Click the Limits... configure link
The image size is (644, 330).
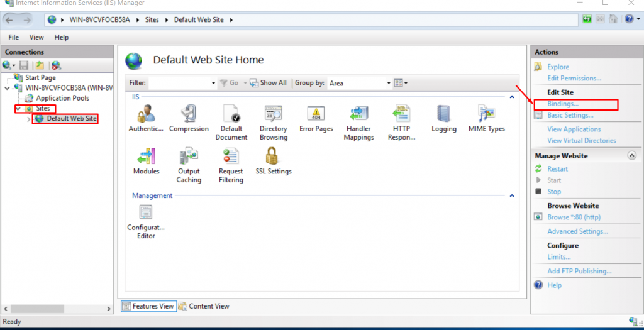click(559, 257)
